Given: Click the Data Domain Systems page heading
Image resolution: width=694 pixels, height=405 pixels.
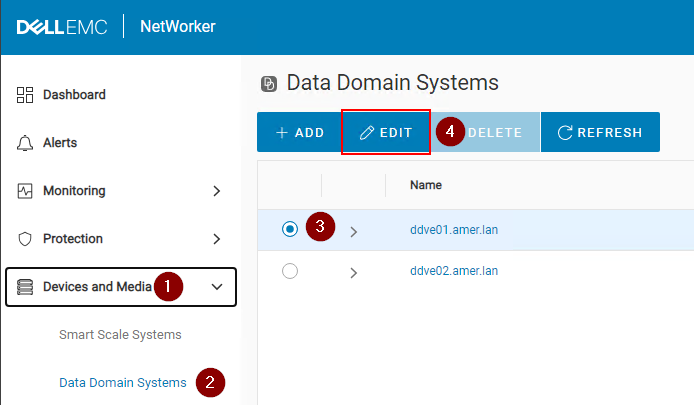Looking at the screenshot, I should [393, 83].
